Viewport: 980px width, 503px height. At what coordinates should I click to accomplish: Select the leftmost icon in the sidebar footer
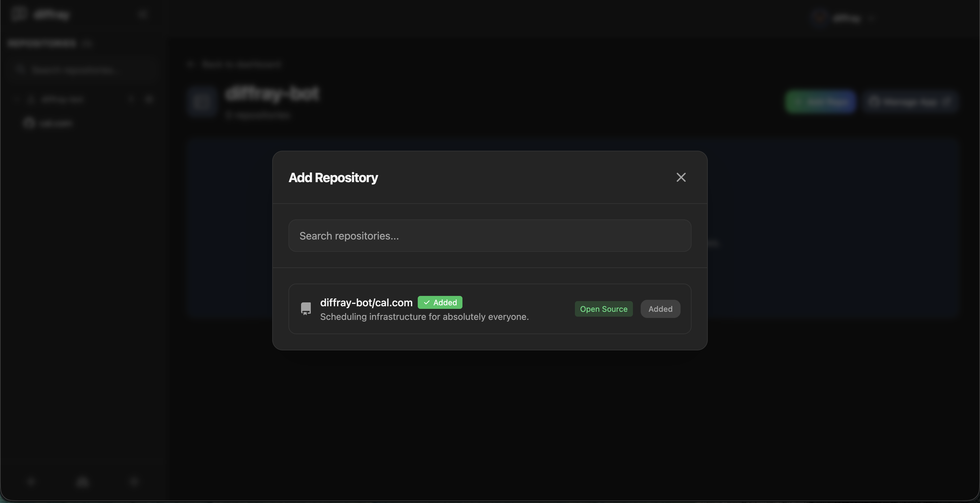coord(31,481)
